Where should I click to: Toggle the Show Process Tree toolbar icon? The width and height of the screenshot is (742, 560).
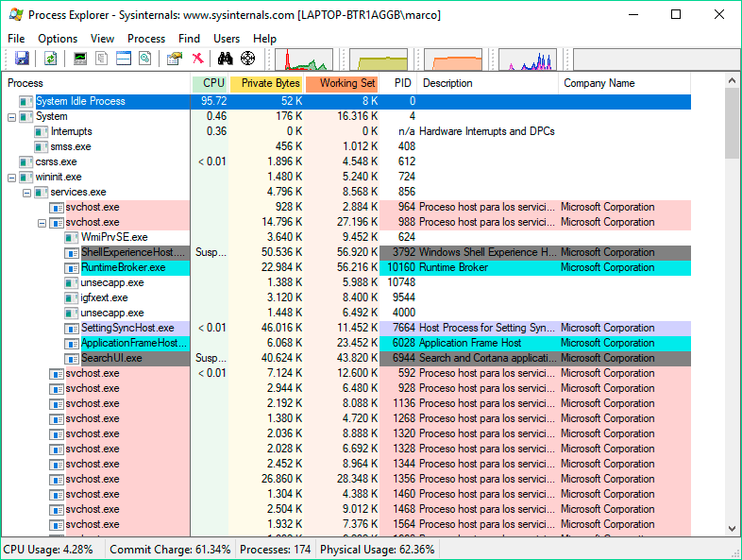click(102, 59)
